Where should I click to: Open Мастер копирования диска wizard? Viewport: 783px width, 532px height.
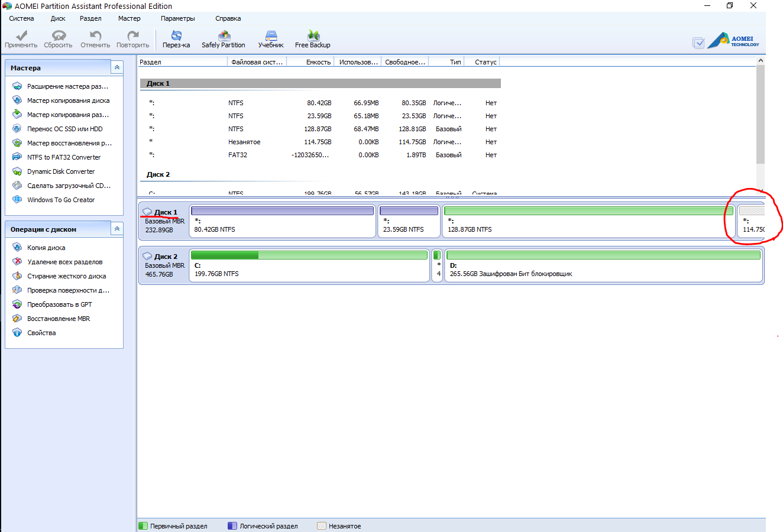pos(62,100)
